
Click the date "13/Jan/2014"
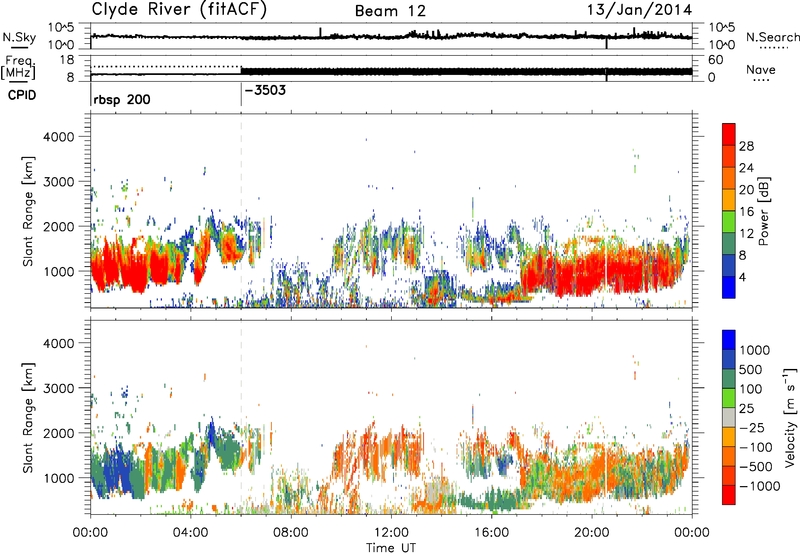point(640,10)
